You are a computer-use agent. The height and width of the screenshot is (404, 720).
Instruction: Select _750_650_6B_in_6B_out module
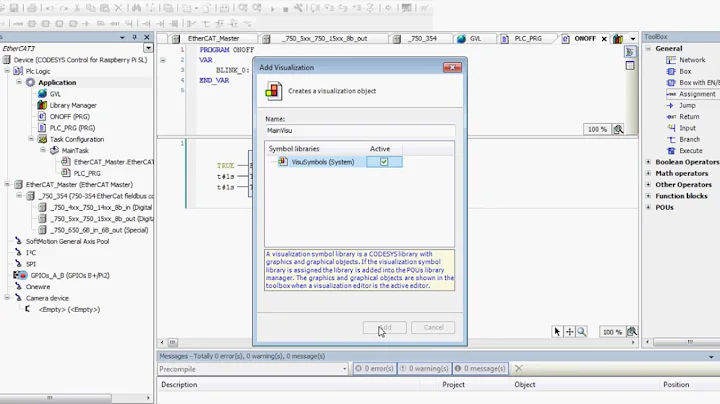(99, 230)
